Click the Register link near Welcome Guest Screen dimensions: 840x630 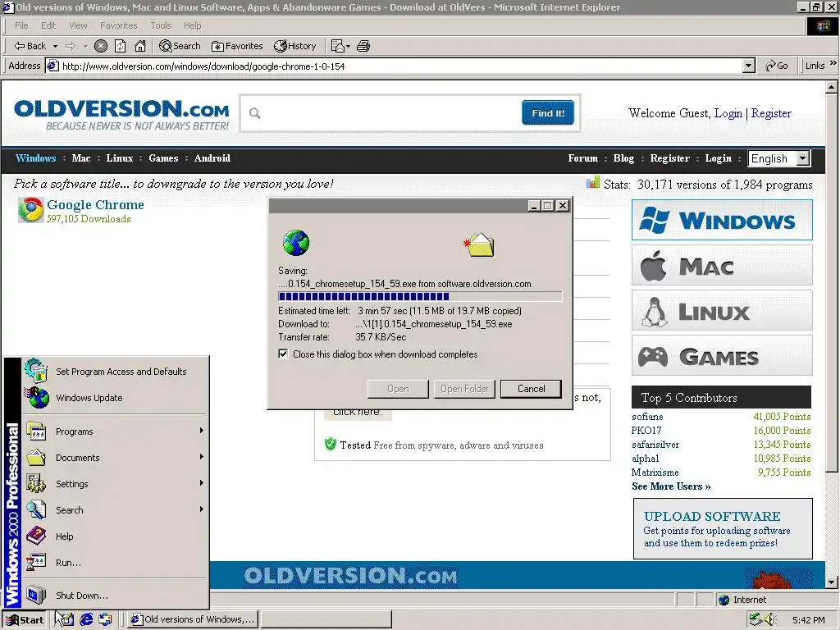coord(771,113)
